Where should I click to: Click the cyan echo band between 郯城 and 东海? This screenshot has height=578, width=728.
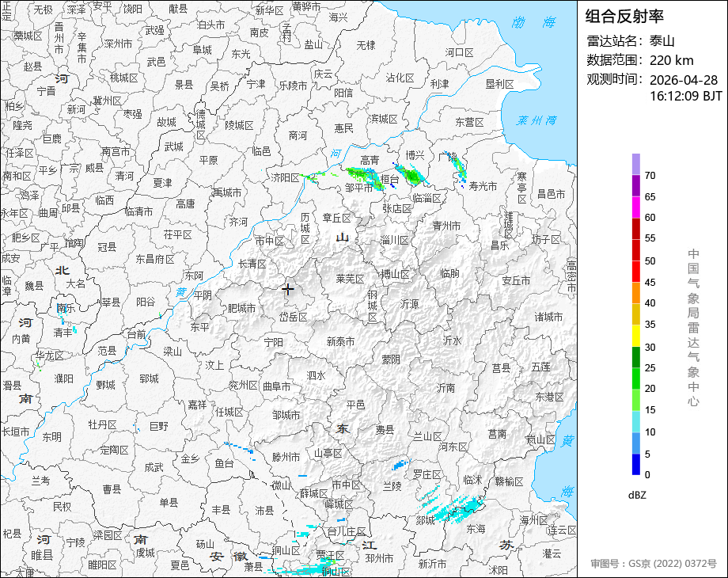coord(459,510)
